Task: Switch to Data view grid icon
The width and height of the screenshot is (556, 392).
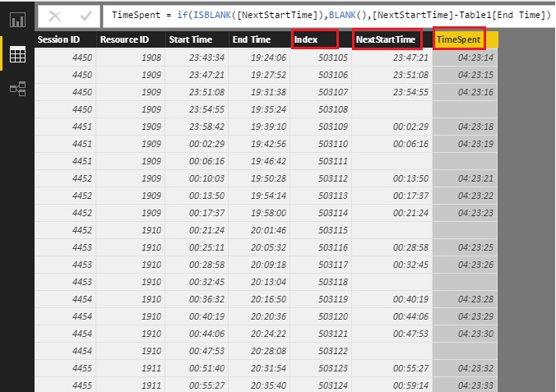Action: [x=17, y=54]
